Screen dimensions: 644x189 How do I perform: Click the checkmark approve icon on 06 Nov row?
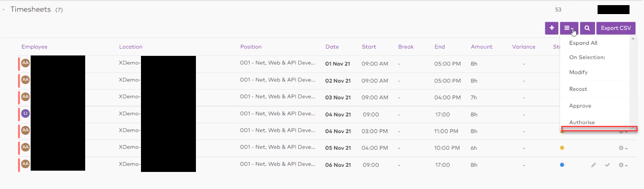tap(607, 165)
